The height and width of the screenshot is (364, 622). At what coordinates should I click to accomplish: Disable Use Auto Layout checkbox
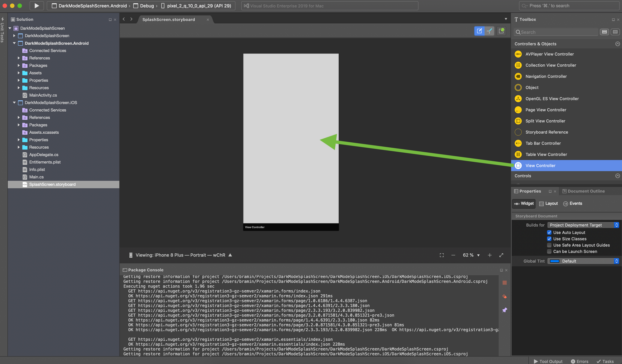[549, 233]
